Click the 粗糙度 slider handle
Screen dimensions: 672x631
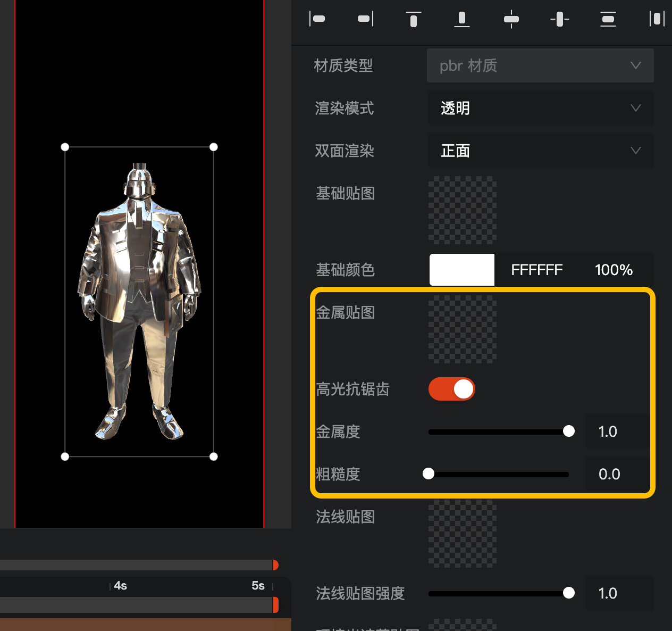click(x=429, y=474)
